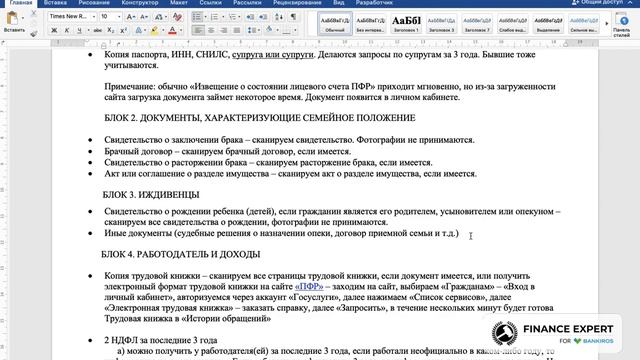Switch to the Рассылки tab

click(x=247, y=2)
